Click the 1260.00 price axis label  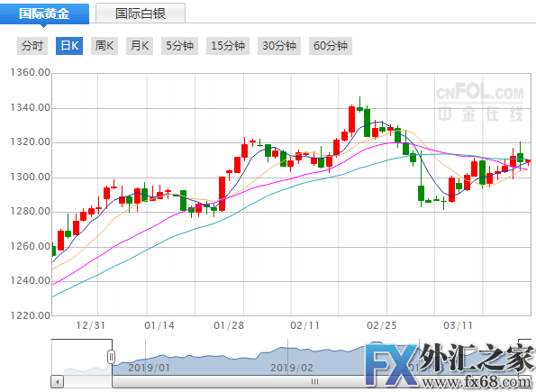30,246
